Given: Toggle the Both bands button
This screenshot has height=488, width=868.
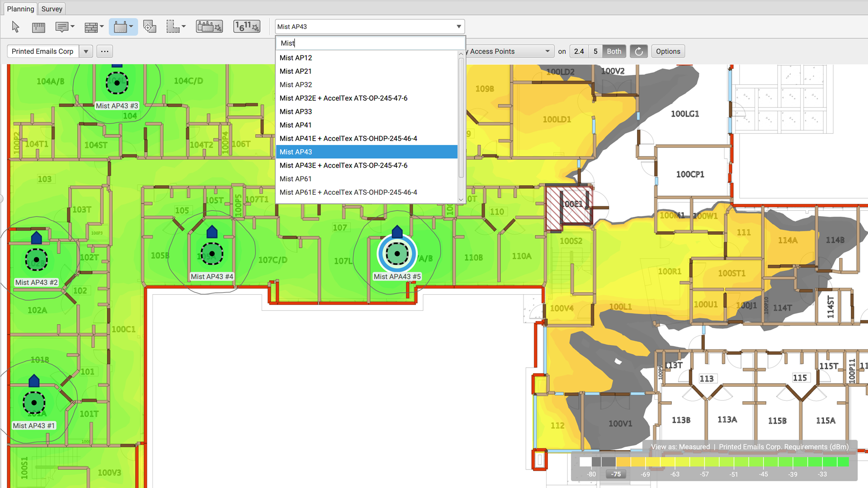Looking at the screenshot, I should point(614,52).
